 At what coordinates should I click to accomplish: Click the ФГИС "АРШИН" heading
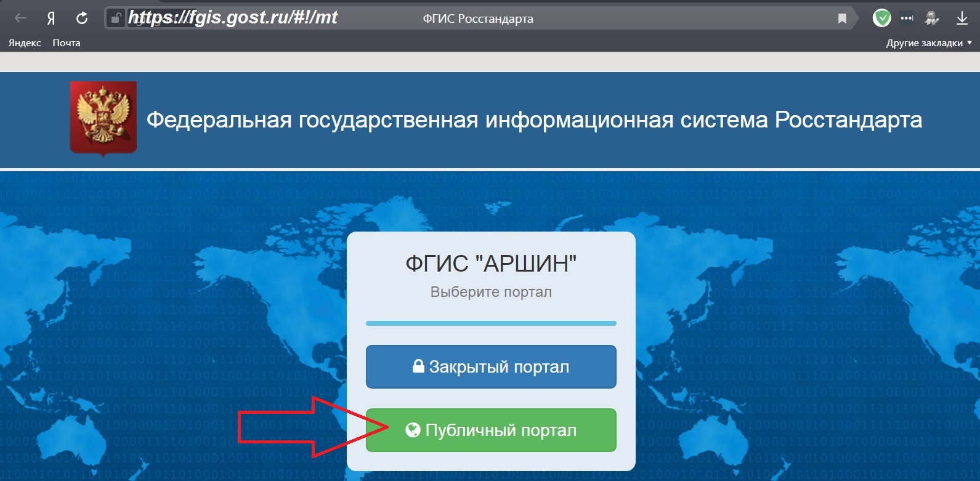(x=491, y=264)
